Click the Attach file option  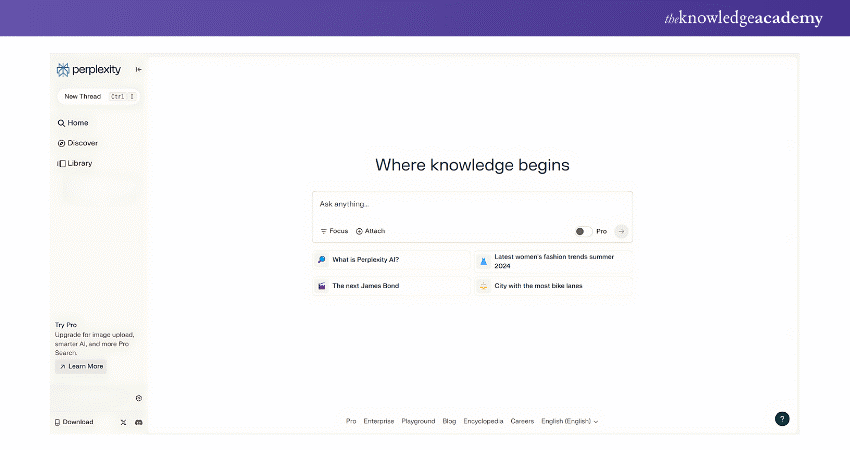pos(370,231)
